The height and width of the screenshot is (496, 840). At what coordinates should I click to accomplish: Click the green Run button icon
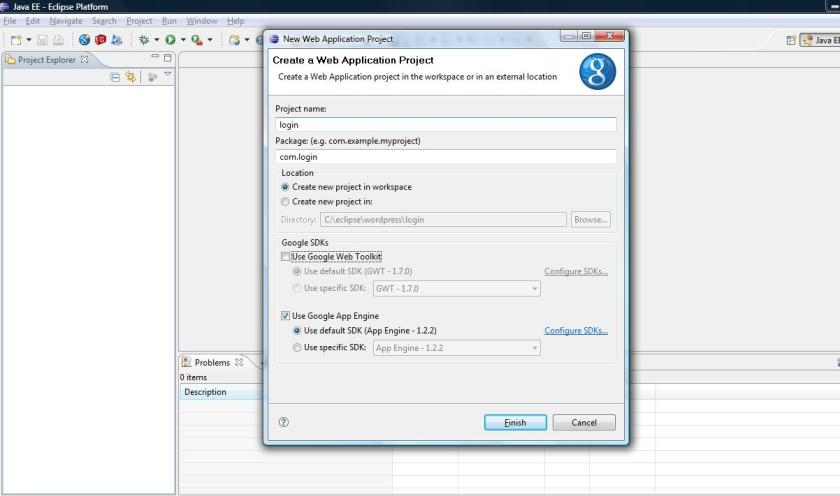tap(171, 40)
